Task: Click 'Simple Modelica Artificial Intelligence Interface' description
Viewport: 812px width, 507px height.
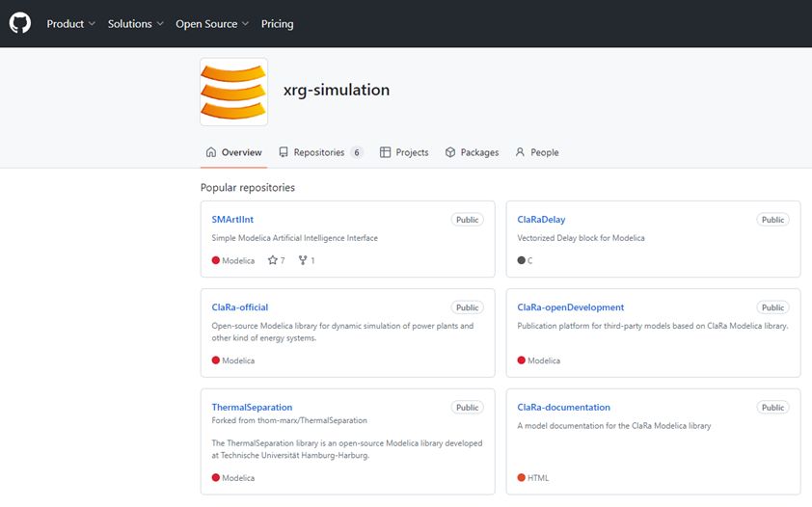Action: tap(295, 238)
